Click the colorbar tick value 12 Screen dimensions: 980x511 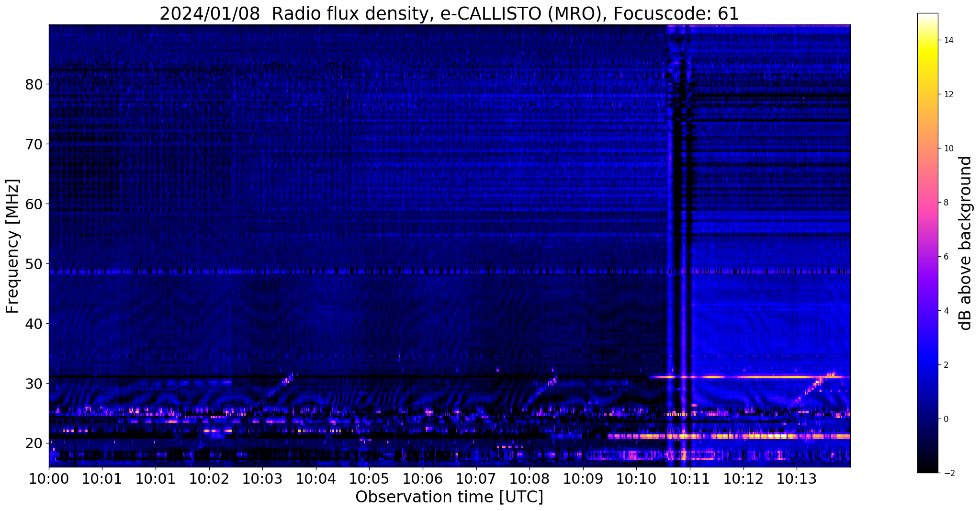tap(948, 94)
